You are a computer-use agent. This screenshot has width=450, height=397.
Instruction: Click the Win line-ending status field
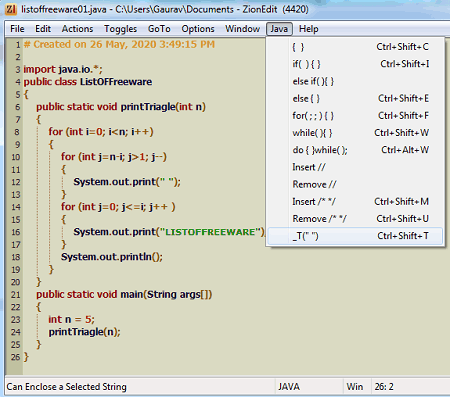point(357,387)
